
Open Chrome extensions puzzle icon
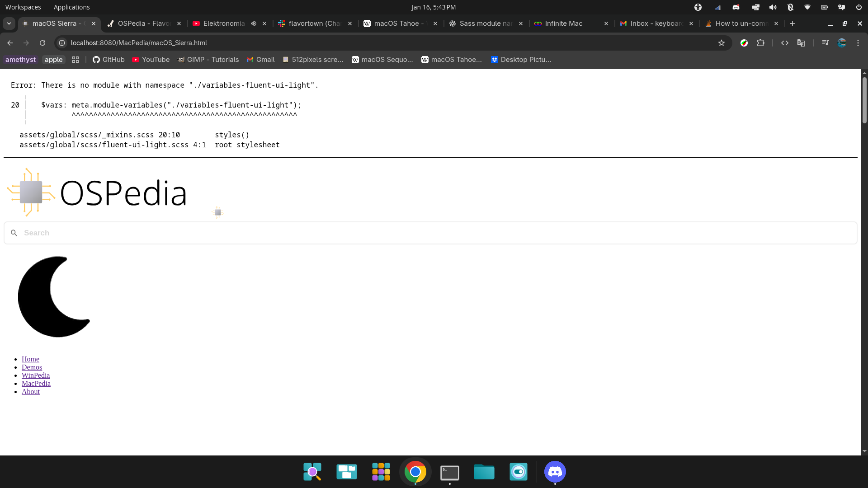(x=761, y=43)
